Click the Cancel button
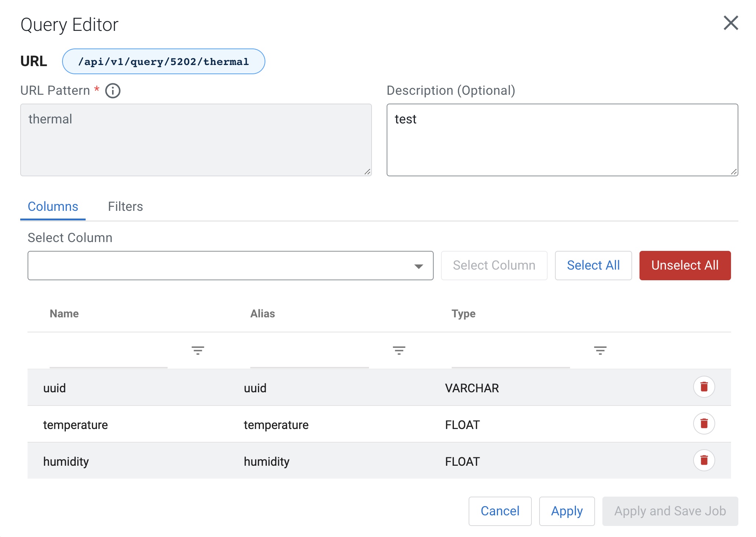This screenshot has width=756, height=537. point(500,511)
